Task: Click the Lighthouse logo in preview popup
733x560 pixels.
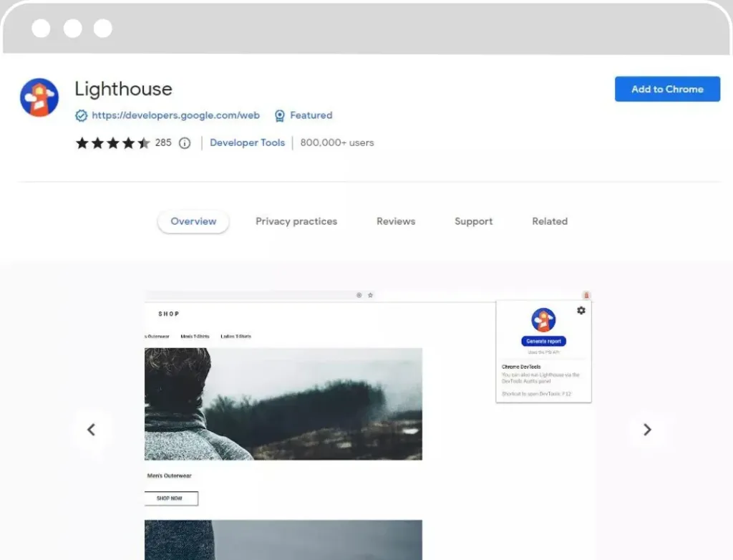Action: [x=543, y=320]
